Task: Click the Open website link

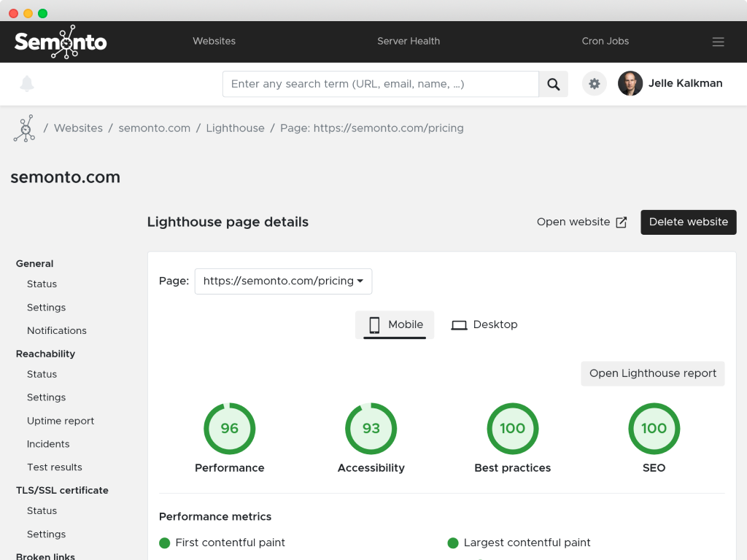Action: coord(581,222)
